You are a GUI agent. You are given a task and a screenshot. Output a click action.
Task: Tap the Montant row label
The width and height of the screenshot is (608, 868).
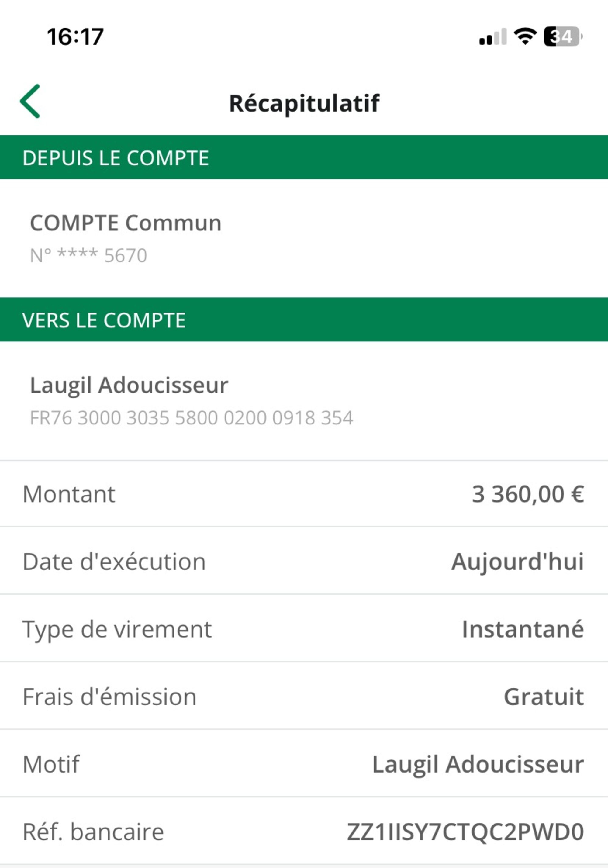tap(69, 494)
